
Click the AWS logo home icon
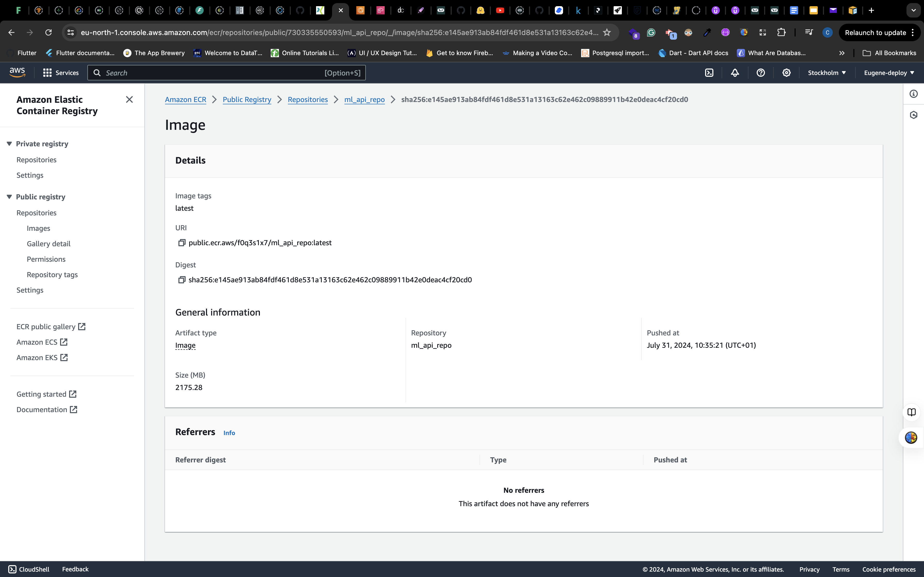(x=17, y=72)
